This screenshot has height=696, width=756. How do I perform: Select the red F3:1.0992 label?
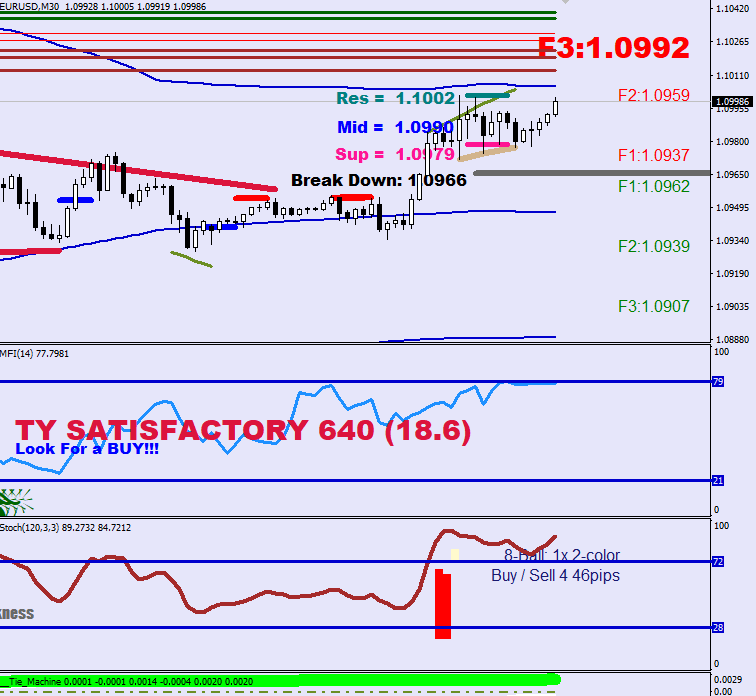[613, 48]
